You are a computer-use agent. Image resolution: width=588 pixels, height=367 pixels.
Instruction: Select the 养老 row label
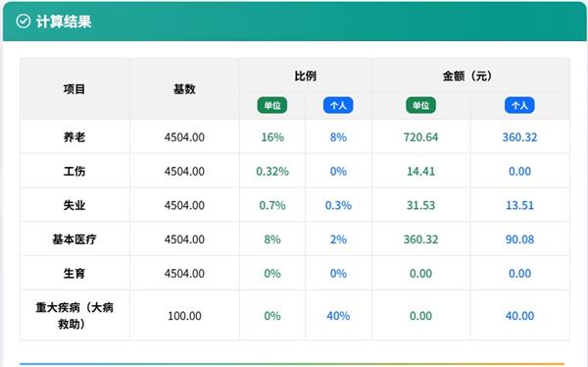[x=74, y=137]
